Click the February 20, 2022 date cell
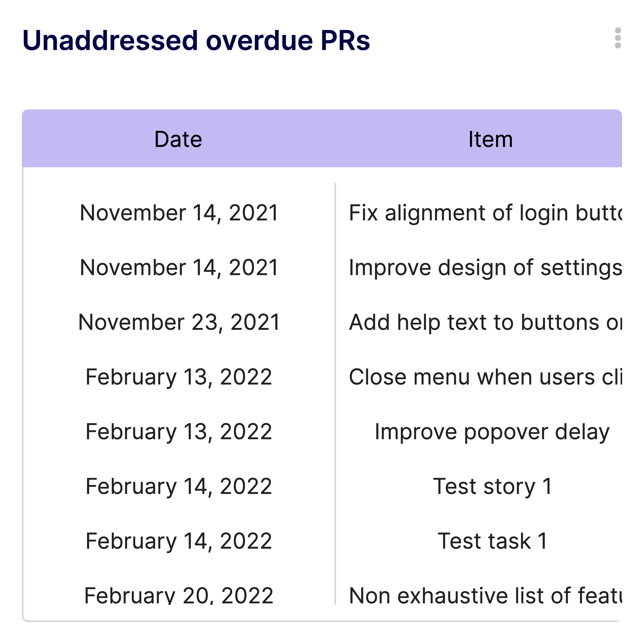This screenshot has width=644, height=644. [x=178, y=595]
